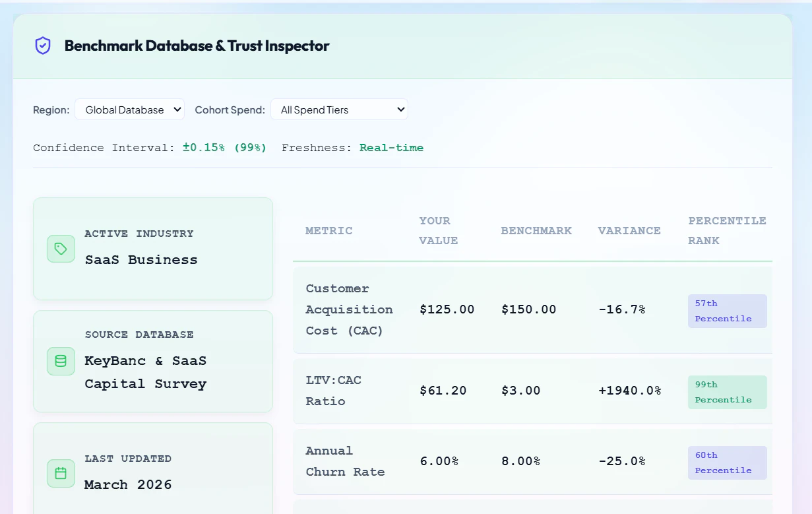Click the 6.00% value cell

[439, 461]
